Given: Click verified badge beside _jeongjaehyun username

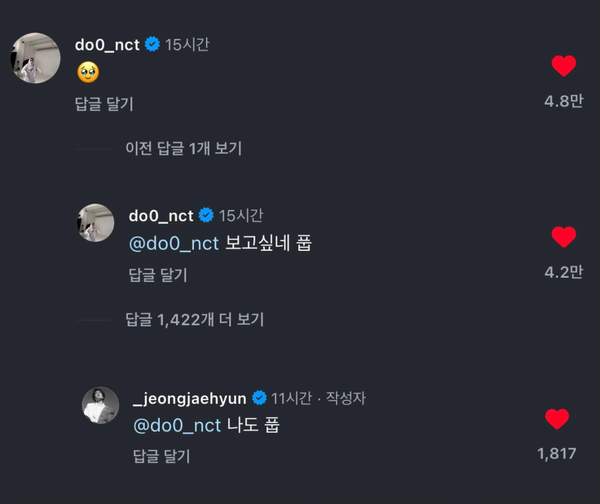Looking at the screenshot, I should (x=258, y=398).
